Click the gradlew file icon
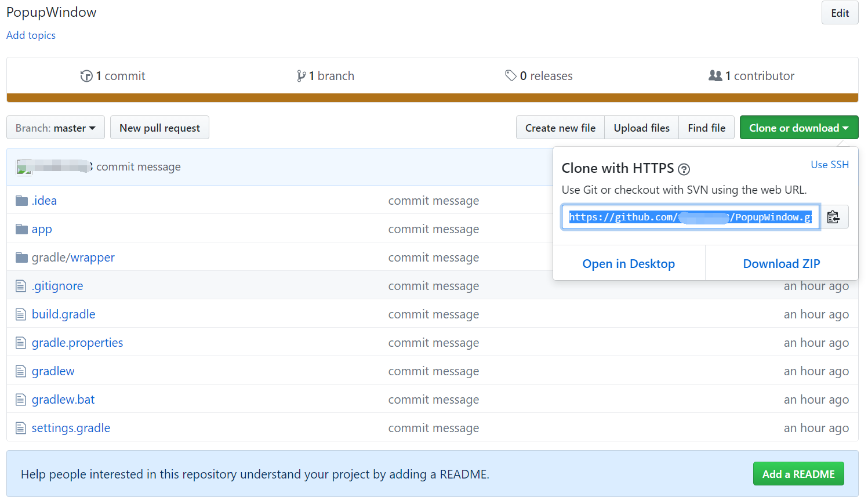868x504 pixels. point(21,371)
